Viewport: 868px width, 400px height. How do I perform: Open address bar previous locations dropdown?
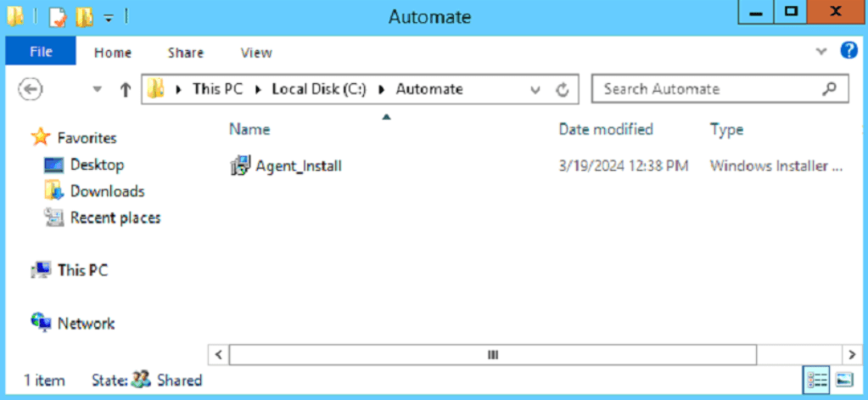click(535, 89)
